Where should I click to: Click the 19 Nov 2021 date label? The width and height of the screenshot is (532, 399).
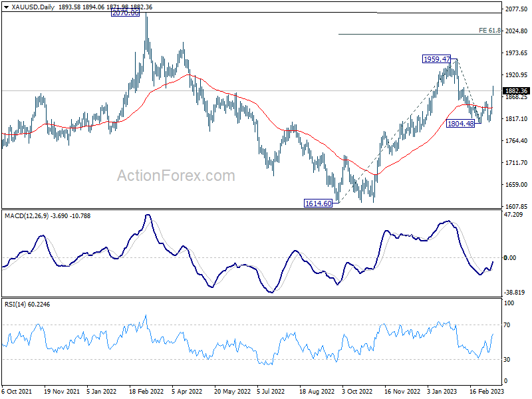pos(61,391)
